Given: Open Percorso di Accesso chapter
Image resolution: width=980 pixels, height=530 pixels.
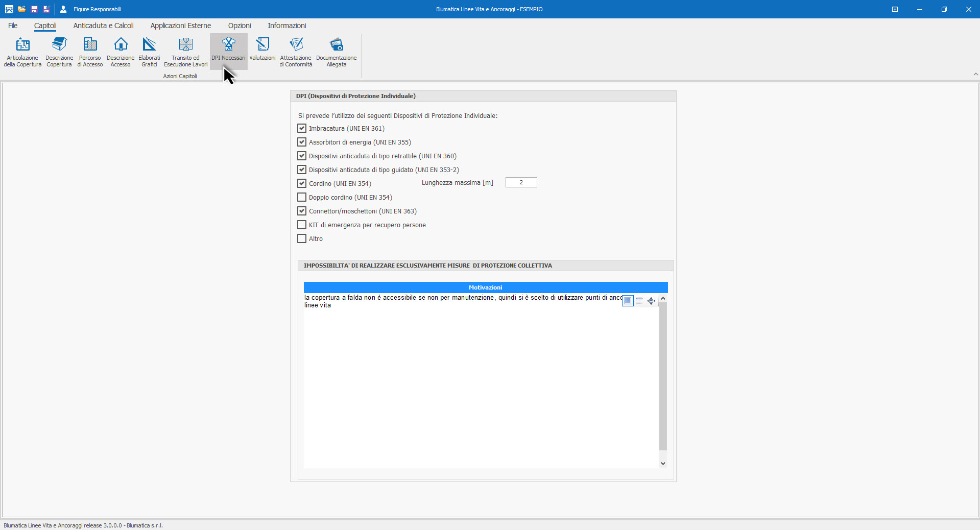Looking at the screenshot, I should pyautogui.click(x=90, y=52).
